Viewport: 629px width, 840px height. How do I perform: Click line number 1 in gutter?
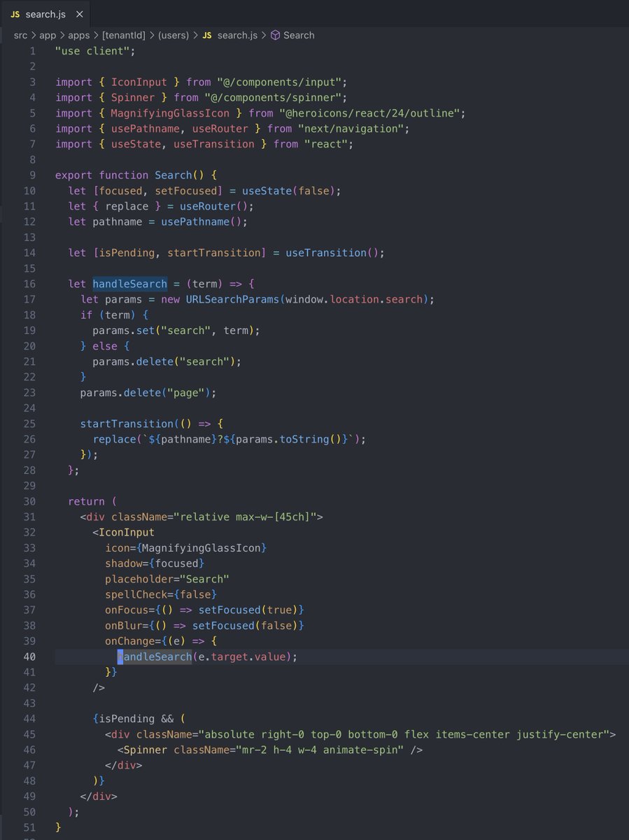coord(31,51)
